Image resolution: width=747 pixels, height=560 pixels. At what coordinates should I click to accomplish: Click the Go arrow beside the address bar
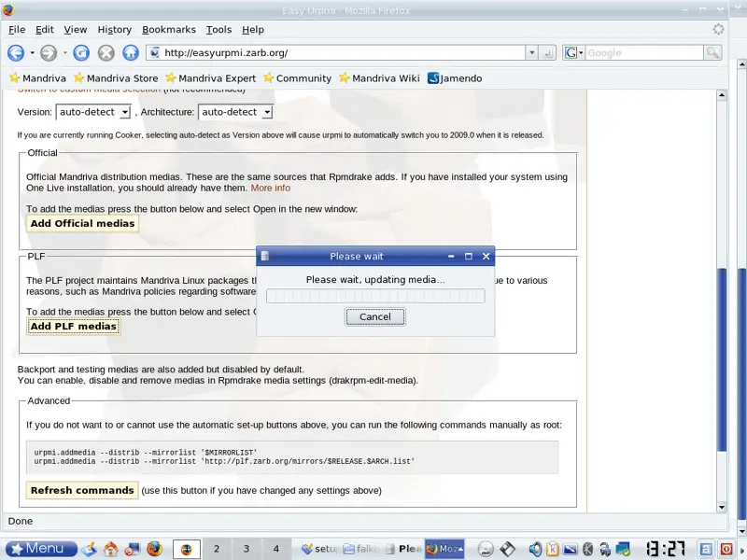point(548,53)
